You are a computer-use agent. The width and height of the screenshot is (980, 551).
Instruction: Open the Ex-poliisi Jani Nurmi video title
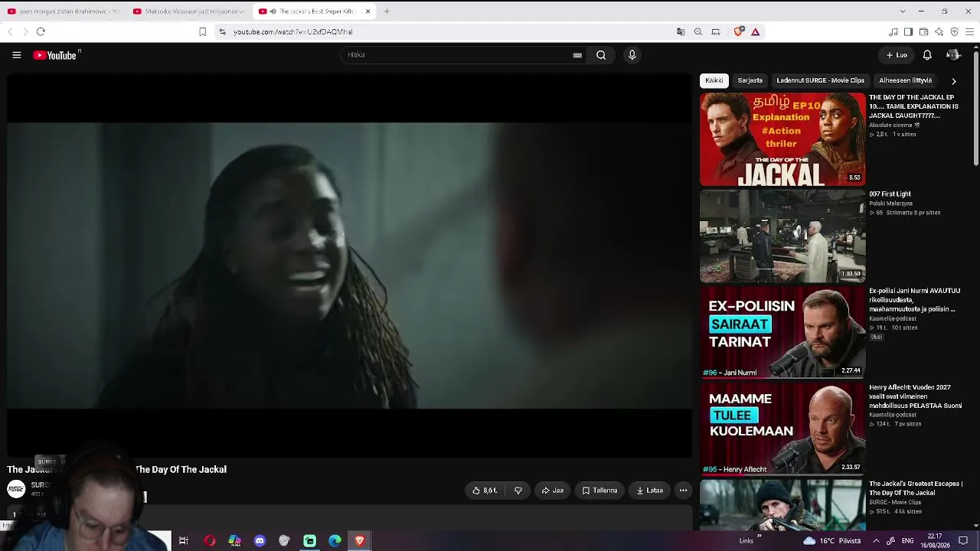tap(914, 300)
